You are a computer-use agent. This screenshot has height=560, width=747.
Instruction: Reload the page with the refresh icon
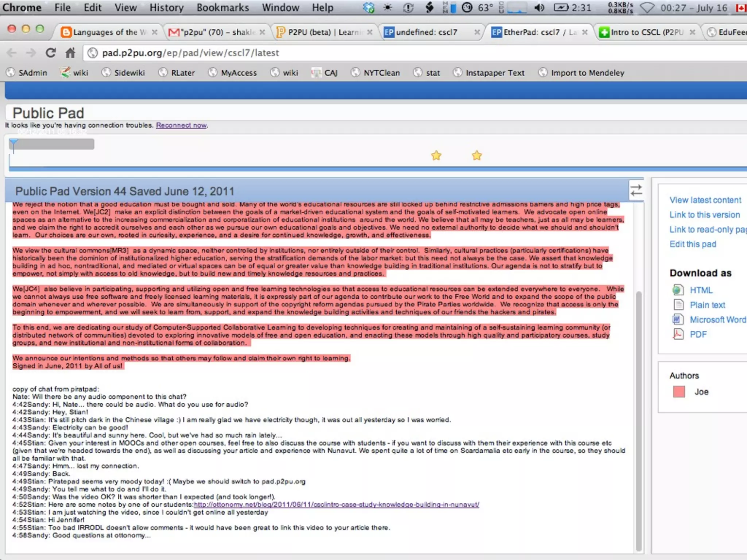coord(51,53)
